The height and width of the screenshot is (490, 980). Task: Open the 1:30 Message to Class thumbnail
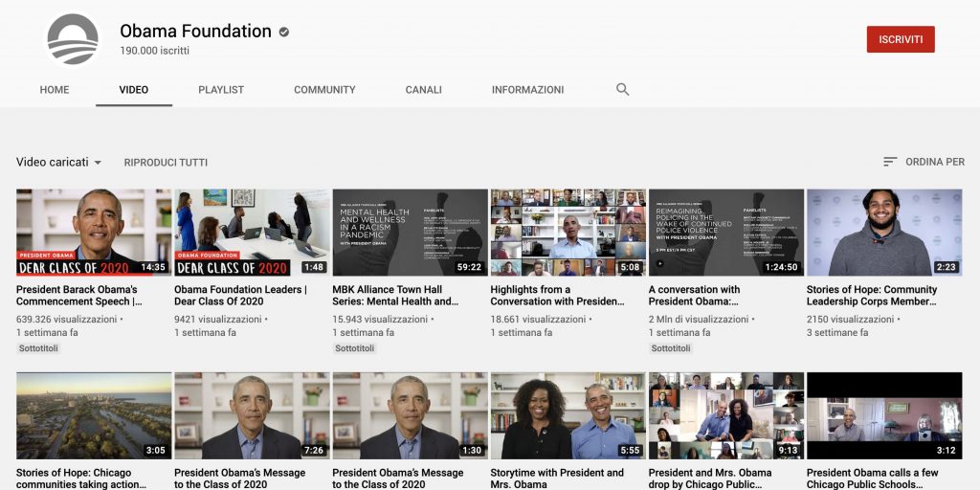point(410,415)
